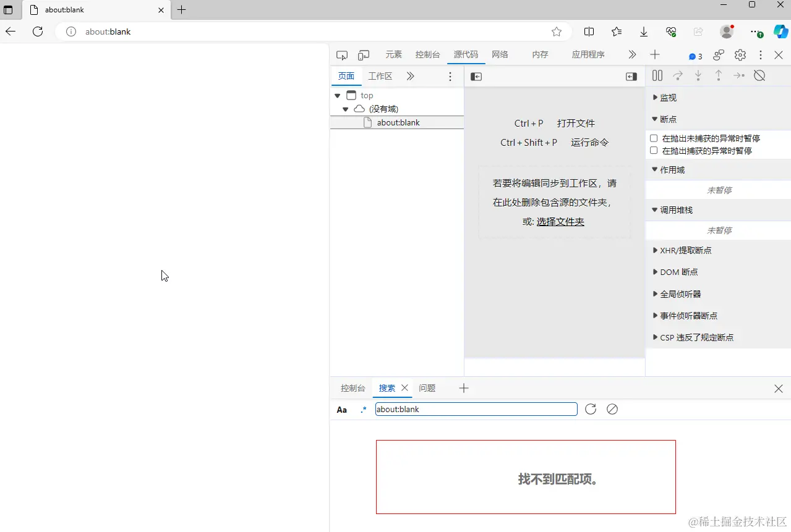Viewport: 791px width, 532px height.
Task: Open the DevTools customize menu (three dots)
Action: 761,55
